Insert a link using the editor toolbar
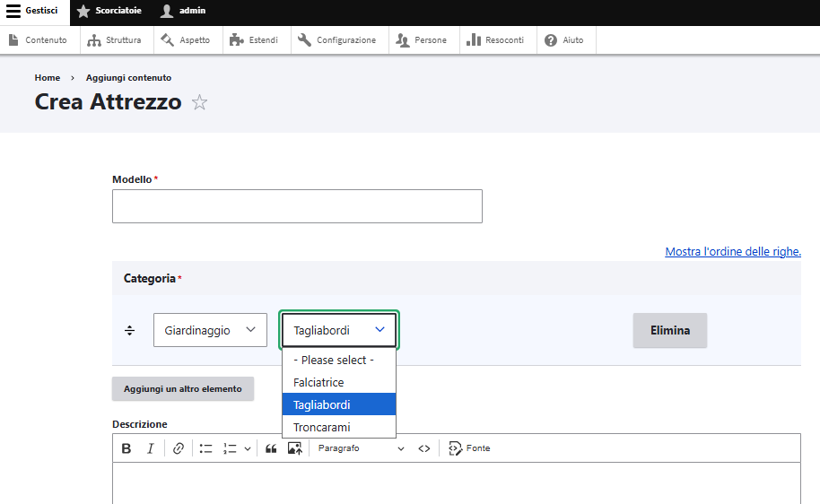The image size is (820, 504). point(179,448)
